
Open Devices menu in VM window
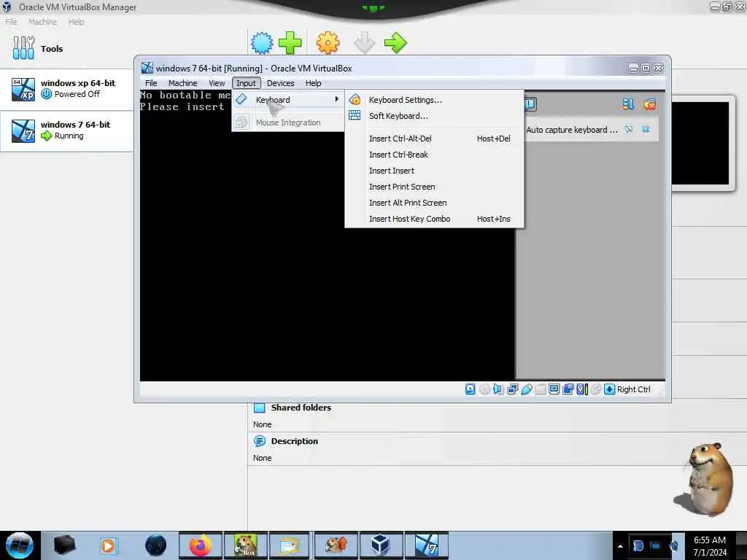tap(280, 83)
